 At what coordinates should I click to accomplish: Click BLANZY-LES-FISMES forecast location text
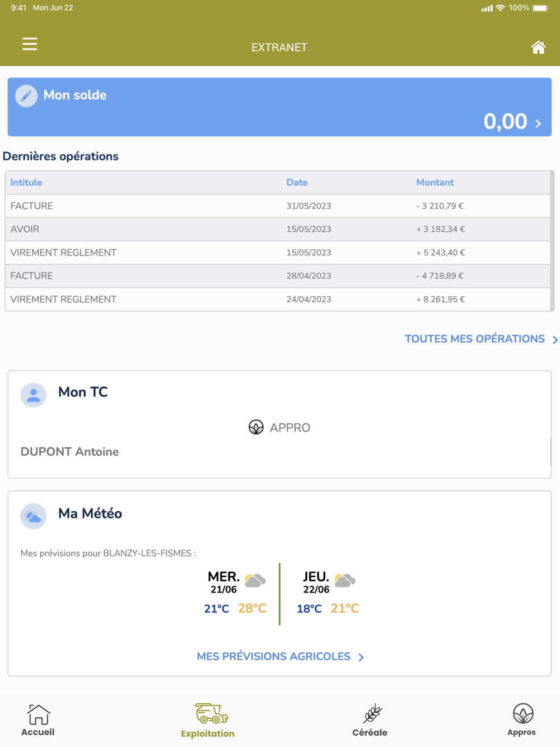[147, 553]
